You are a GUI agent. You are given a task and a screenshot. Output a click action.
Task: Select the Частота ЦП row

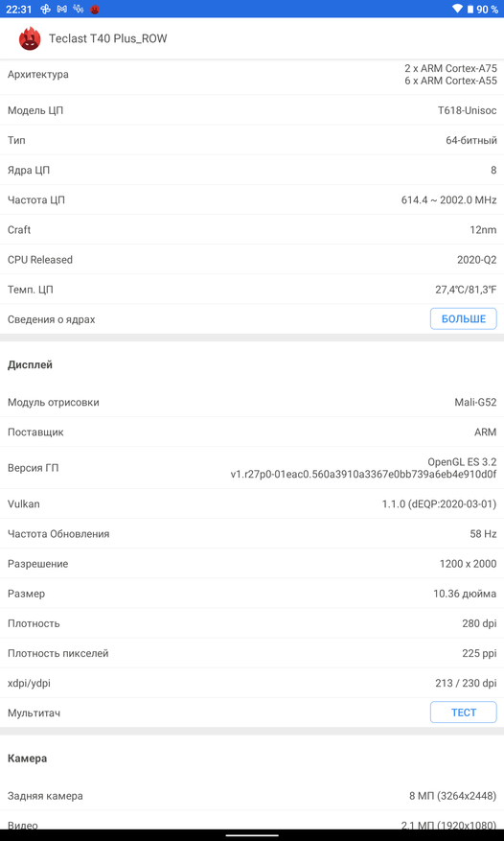coord(252,200)
